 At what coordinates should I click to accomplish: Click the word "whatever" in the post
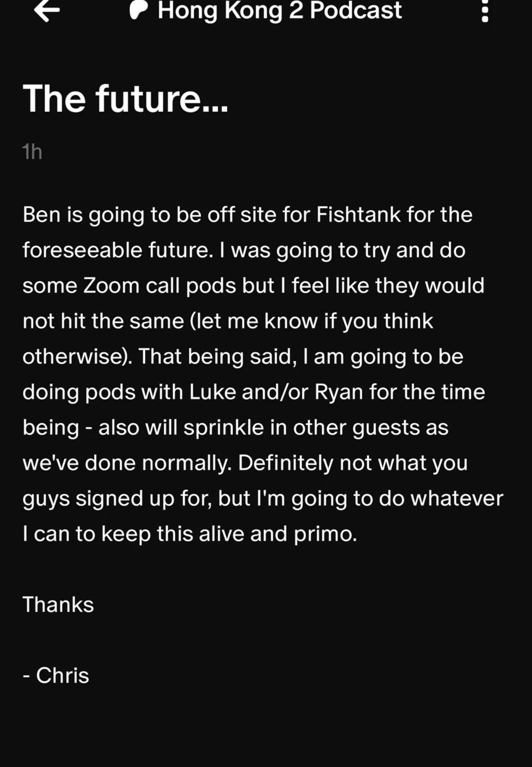pos(457,499)
